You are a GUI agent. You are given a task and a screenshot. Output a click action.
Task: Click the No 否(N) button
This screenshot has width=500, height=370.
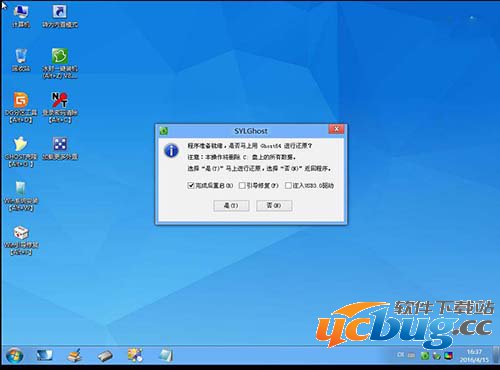tap(274, 205)
